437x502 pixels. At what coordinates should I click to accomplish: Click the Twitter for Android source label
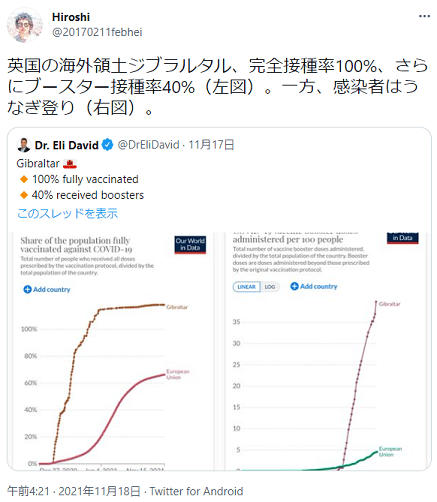click(x=196, y=491)
